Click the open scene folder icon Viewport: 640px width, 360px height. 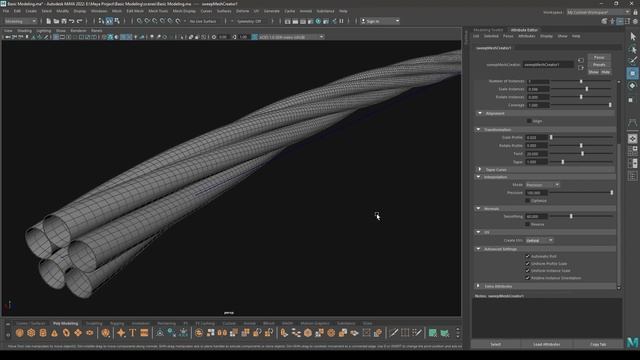56,21
